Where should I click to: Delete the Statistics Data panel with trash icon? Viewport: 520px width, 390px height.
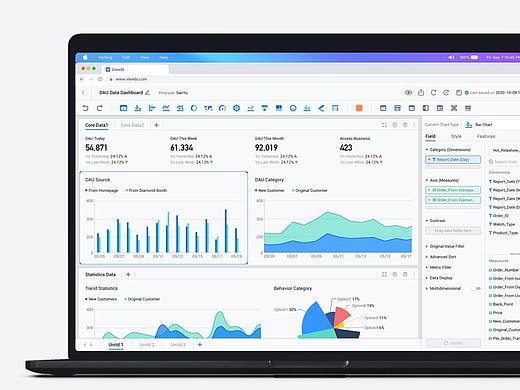click(405, 274)
